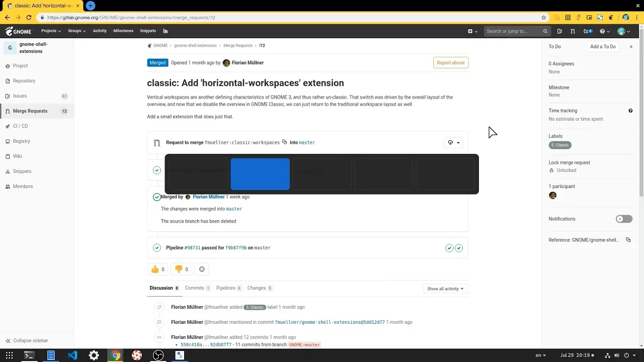Viewport: 644px width, 362px height.
Task: Click the 5. Classic label in sidebar
Action: point(560,145)
